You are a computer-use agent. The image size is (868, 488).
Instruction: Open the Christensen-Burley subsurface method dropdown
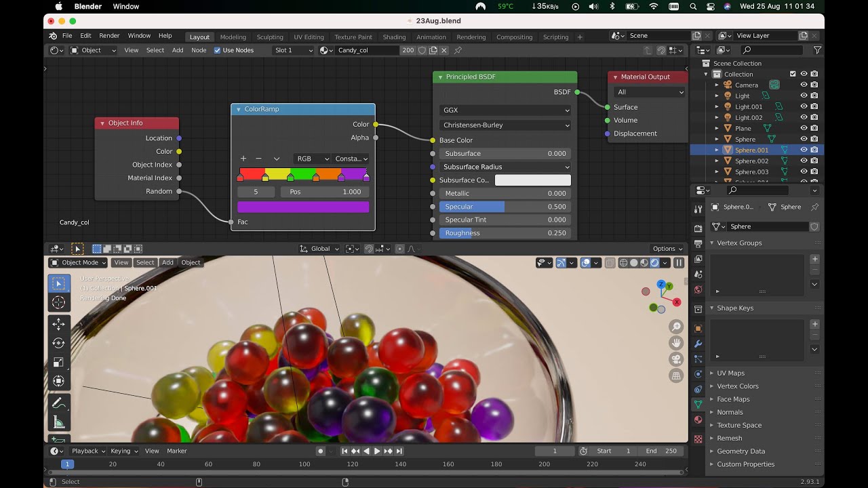pos(505,125)
